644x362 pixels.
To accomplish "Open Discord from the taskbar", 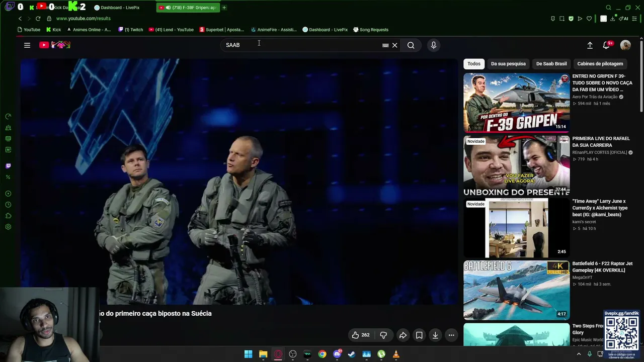I will [x=337, y=354].
